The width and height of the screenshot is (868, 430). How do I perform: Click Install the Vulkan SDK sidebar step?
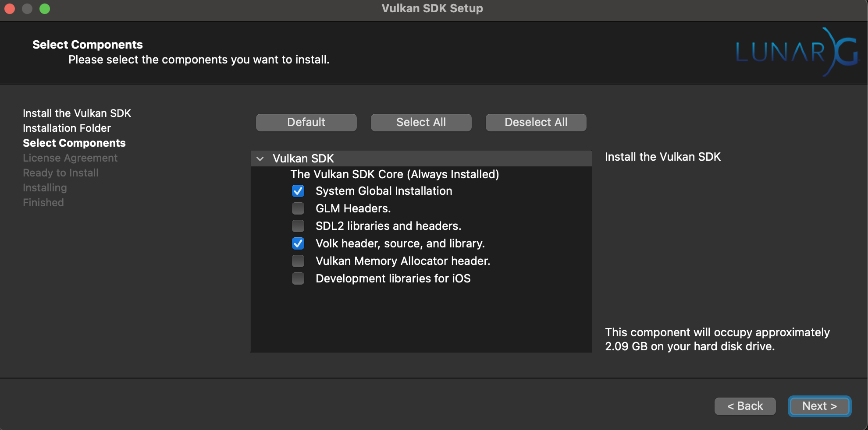[77, 113]
